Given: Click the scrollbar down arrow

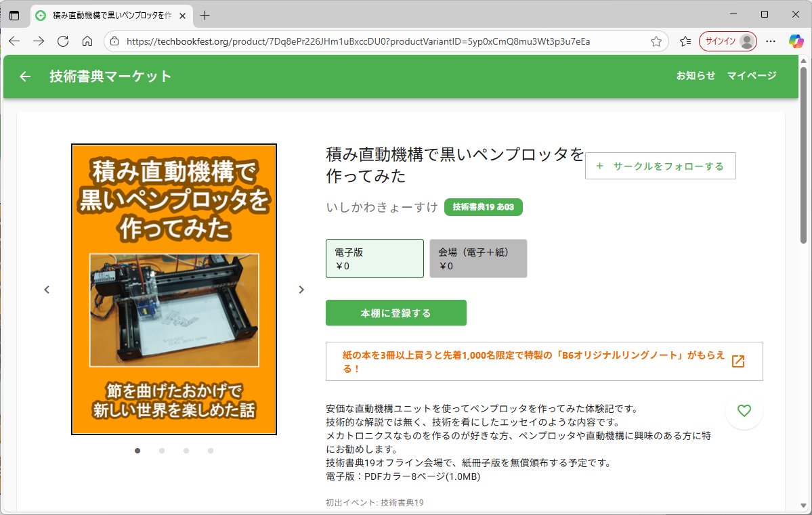Looking at the screenshot, I should pos(803,506).
